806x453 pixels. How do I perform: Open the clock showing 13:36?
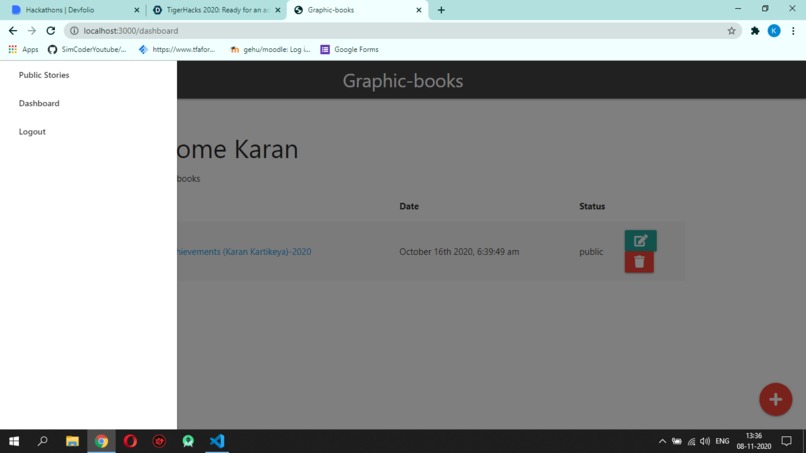coord(754,441)
